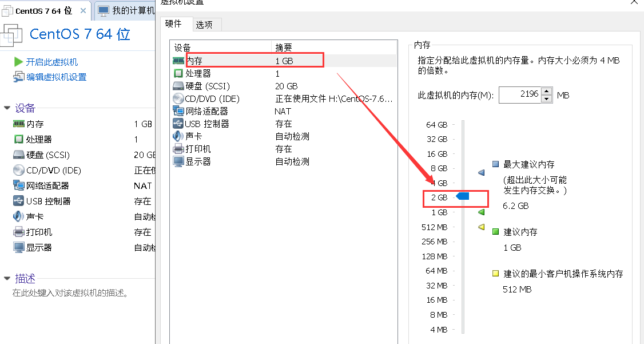The height and width of the screenshot is (344, 644).
Task: Click the 4 MB label on memory scale
Action: pos(439,330)
